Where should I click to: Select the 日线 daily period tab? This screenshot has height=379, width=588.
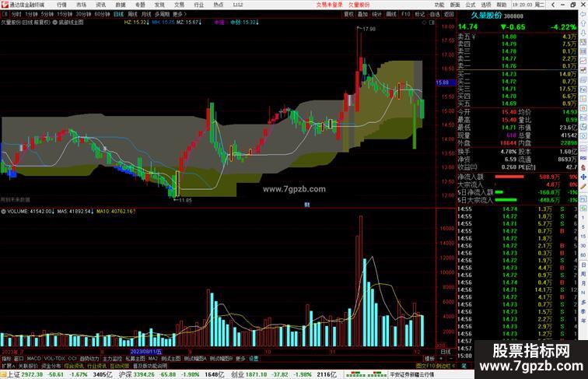point(118,14)
